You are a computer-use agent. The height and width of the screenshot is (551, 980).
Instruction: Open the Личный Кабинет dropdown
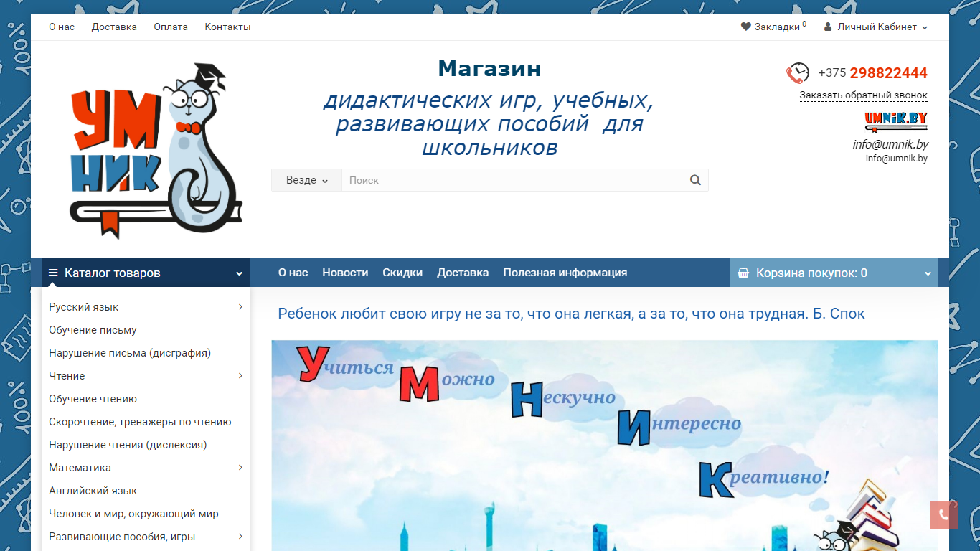[876, 27]
